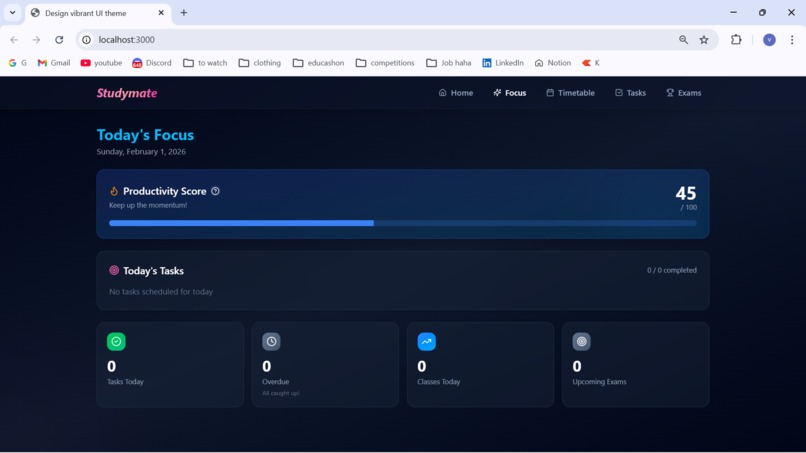Viewport: 806px width, 453px height.
Task: Click the green checkmark Tasks Today icon
Action: click(116, 341)
